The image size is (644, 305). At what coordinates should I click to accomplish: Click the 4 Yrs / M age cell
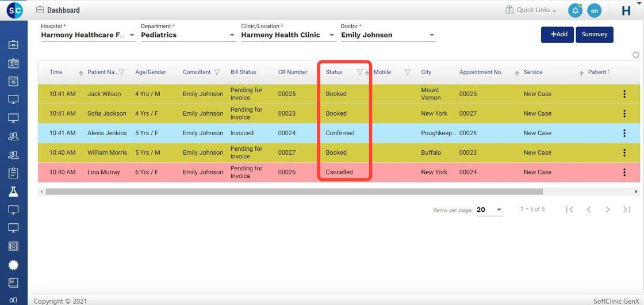tap(147, 94)
